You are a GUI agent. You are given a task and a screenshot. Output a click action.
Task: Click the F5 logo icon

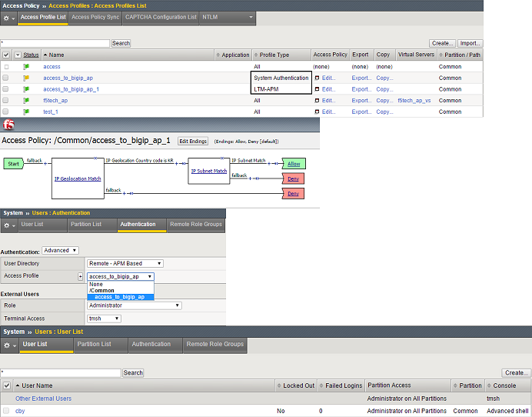click(x=9, y=125)
